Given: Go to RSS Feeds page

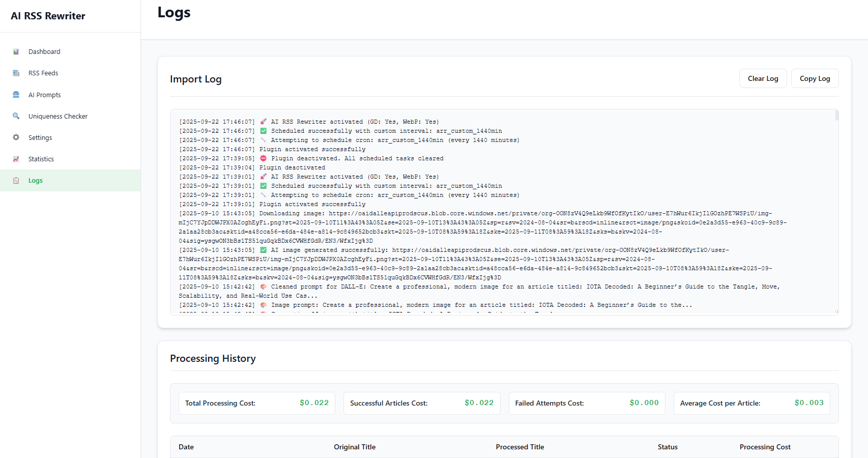Looking at the screenshot, I should pos(43,73).
